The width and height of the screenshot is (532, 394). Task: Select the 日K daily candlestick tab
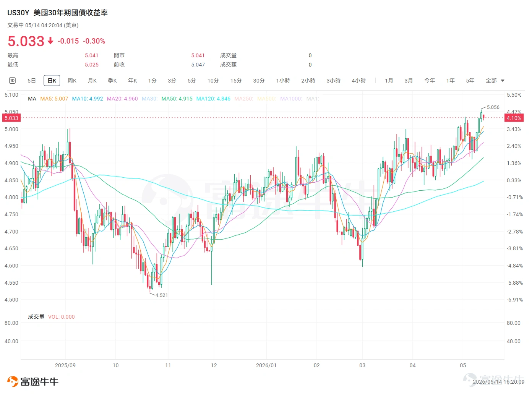point(52,81)
